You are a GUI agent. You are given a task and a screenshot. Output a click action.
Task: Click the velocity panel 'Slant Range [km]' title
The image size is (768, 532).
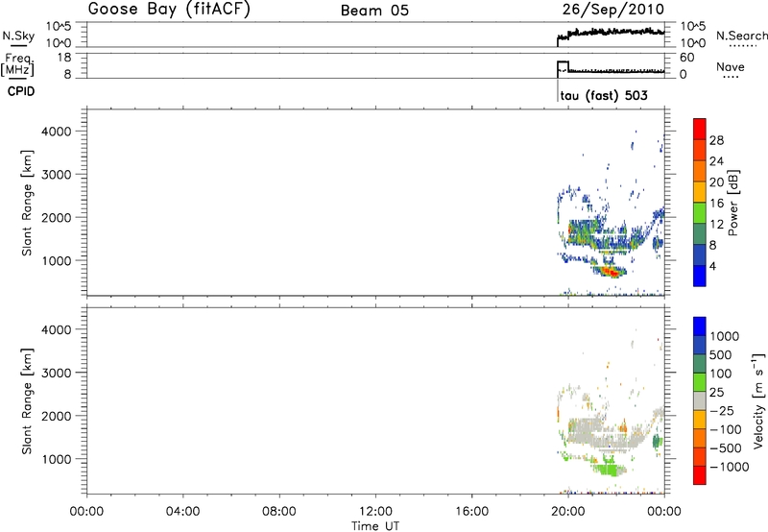point(27,401)
